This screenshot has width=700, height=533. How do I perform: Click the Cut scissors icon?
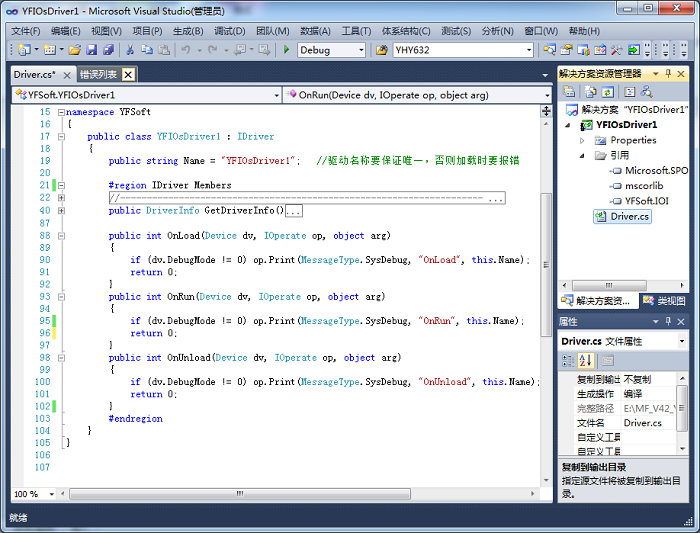click(130, 50)
